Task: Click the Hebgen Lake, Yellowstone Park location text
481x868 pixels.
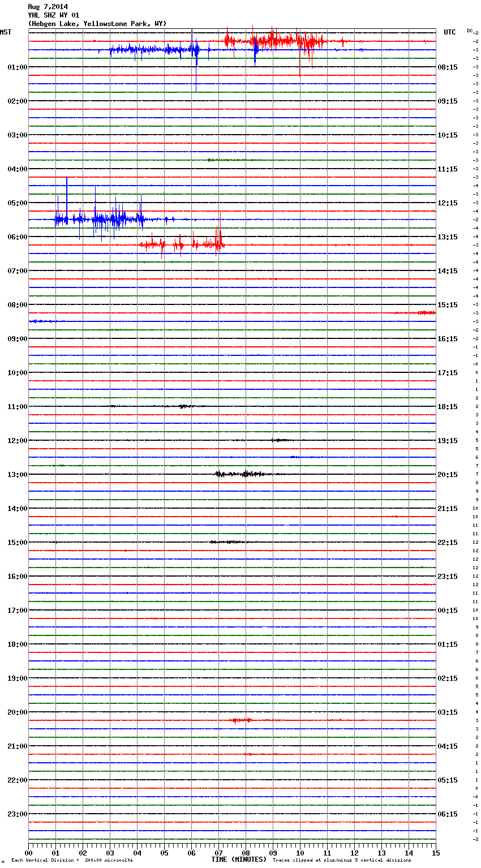Action: pos(97,24)
